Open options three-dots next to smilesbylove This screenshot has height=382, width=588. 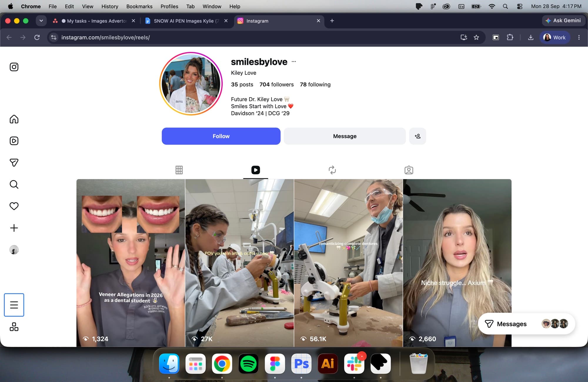[294, 61]
